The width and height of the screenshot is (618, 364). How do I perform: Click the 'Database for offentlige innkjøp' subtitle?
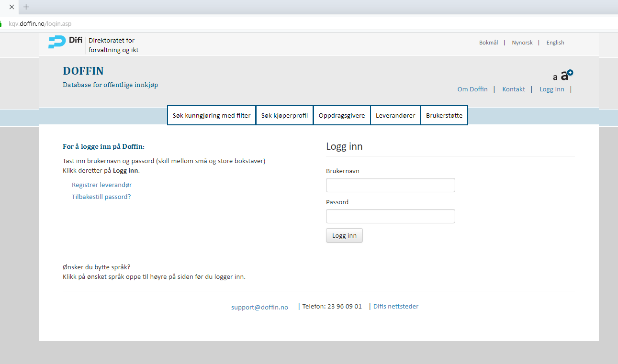tap(110, 85)
